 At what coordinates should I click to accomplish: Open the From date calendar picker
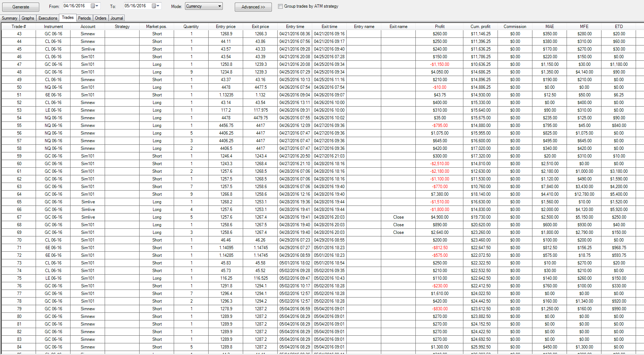pyautogui.click(x=95, y=6)
